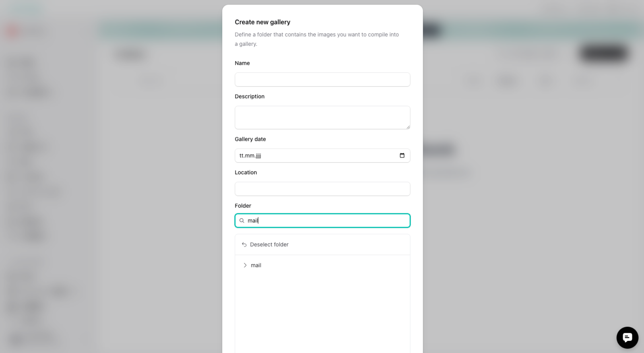Open the calendar date picker icon
644x353 pixels.
[402, 155]
